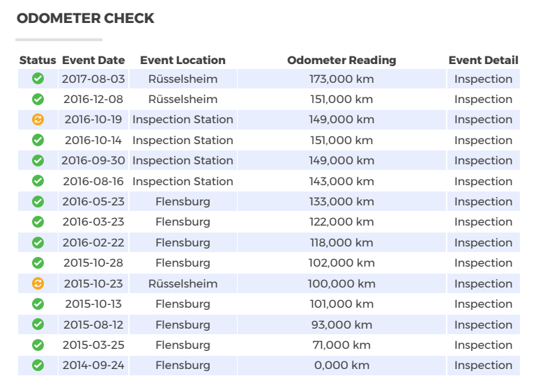Image resolution: width=538 pixels, height=392 pixels.
Task: Click the green check icon for 2017-08-03
Action: (x=38, y=79)
